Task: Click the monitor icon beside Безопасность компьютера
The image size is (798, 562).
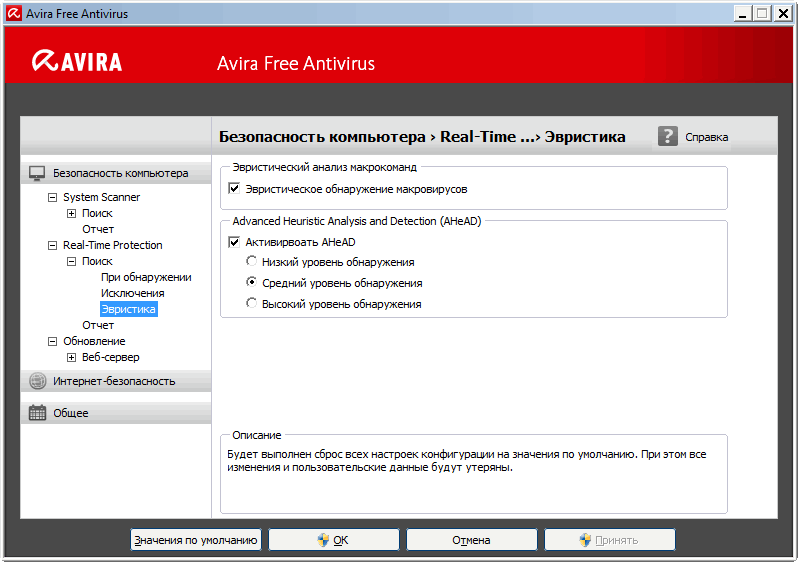Action: [x=37, y=173]
